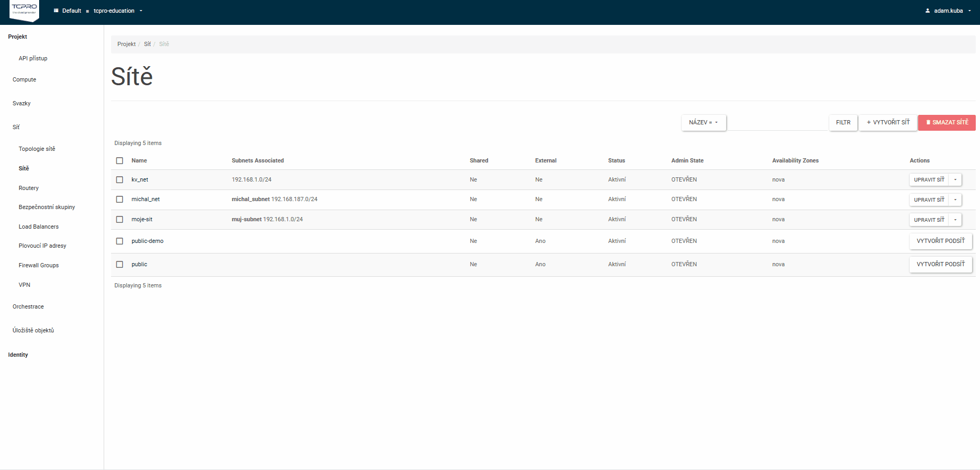The height and width of the screenshot is (470, 980).
Task: Click the Status column header
Action: (x=616, y=160)
